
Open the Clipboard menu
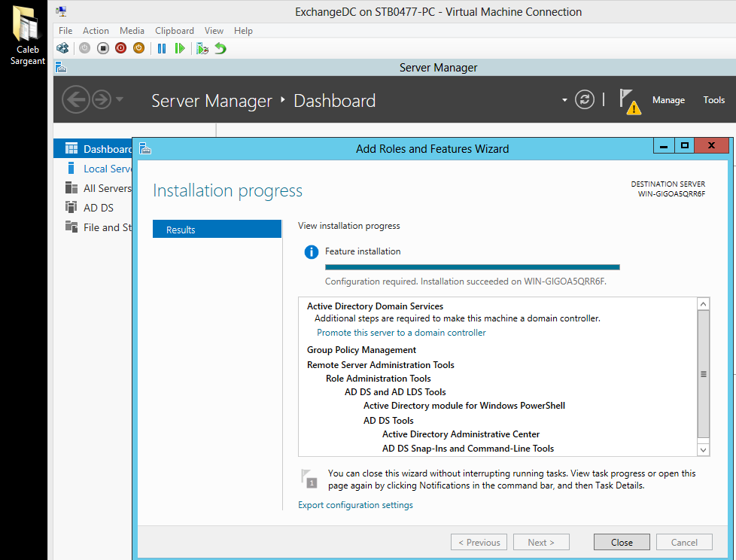(x=175, y=31)
